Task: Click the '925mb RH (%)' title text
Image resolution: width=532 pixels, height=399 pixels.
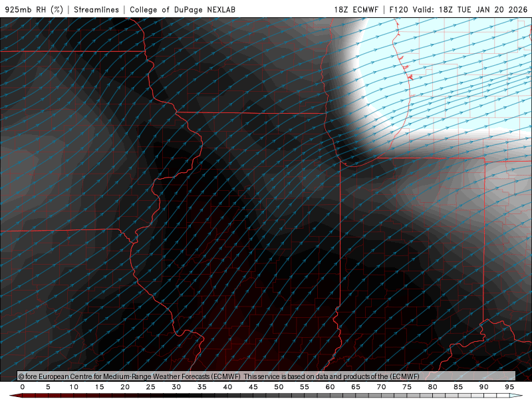Action: click(34, 9)
